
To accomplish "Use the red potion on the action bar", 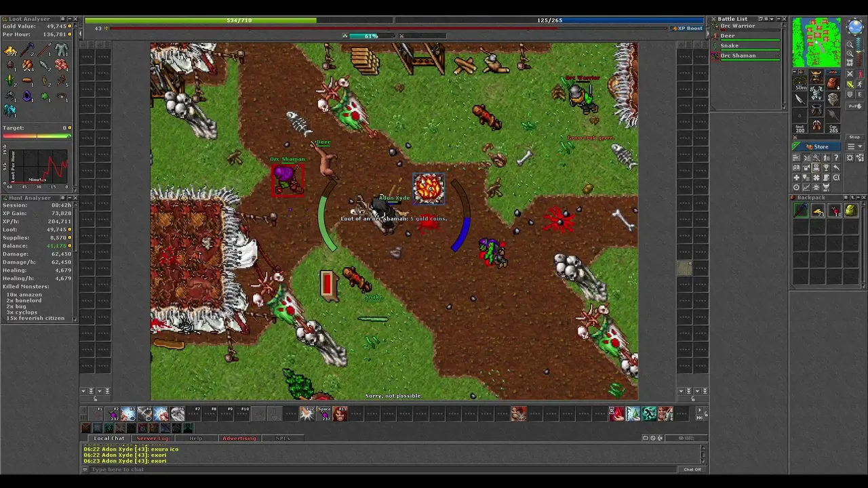I will click(x=616, y=413).
